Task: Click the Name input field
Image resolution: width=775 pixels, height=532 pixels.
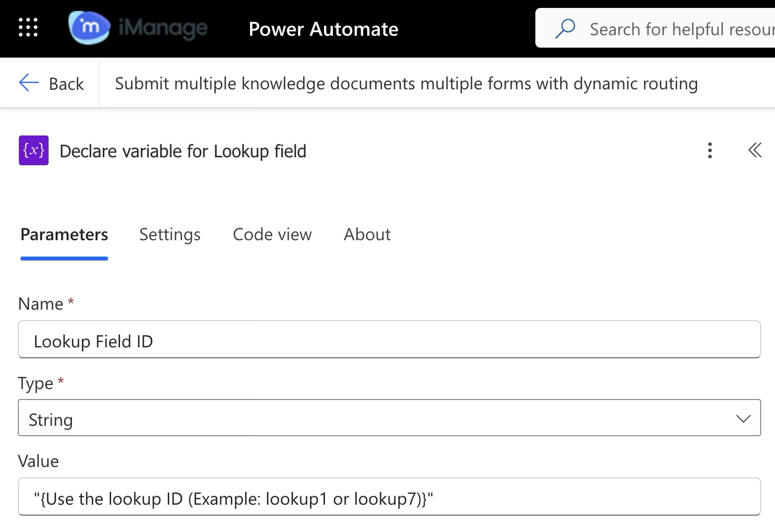Action: point(389,339)
